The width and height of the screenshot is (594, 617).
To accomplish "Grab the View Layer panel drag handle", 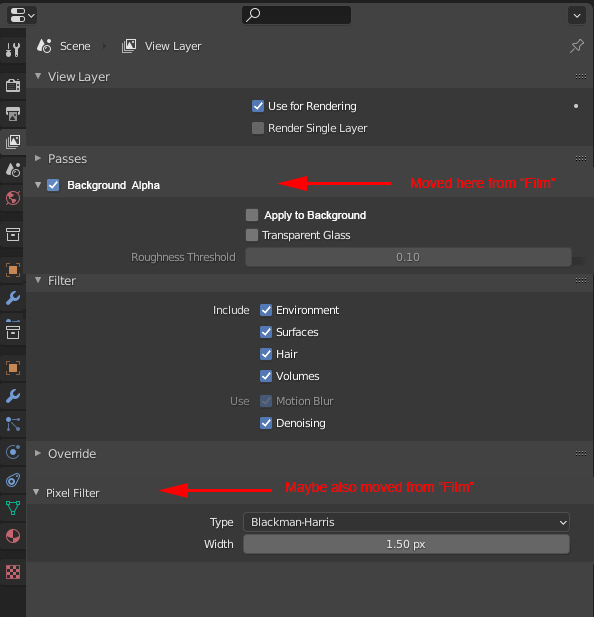I will pyautogui.click(x=581, y=76).
